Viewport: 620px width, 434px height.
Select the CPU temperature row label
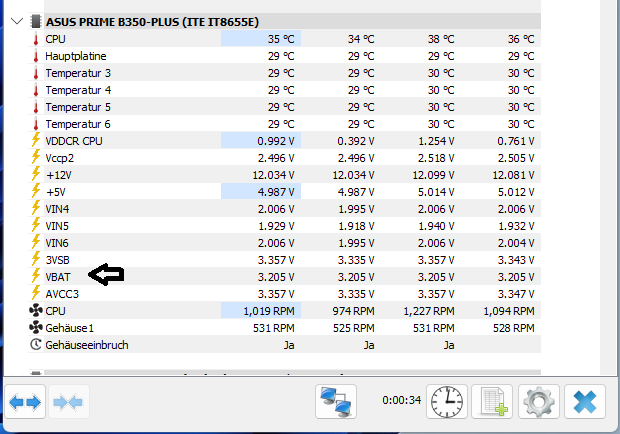(x=55, y=39)
